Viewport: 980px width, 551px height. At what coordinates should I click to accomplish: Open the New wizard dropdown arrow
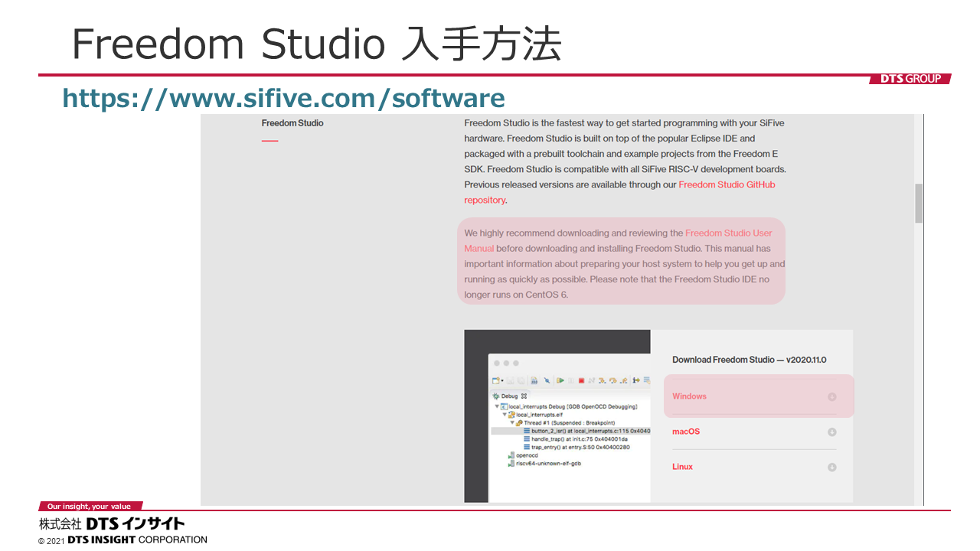pyautogui.click(x=502, y=380)
